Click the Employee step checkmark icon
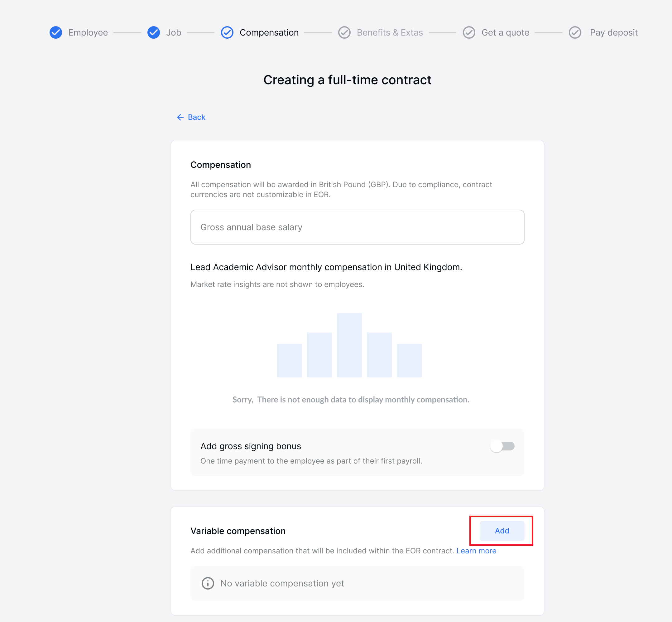The image size is (672, 622). [x=56, y=32]
